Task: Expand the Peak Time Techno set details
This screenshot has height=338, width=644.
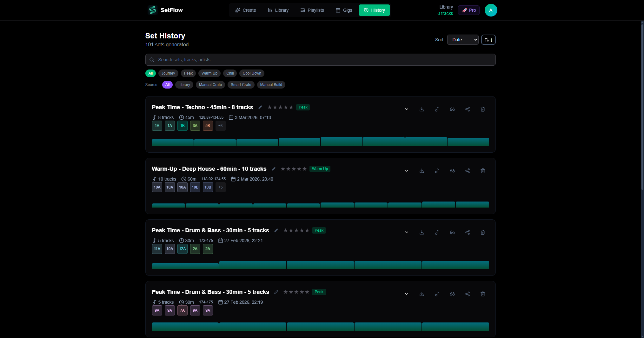Action: 406,109
